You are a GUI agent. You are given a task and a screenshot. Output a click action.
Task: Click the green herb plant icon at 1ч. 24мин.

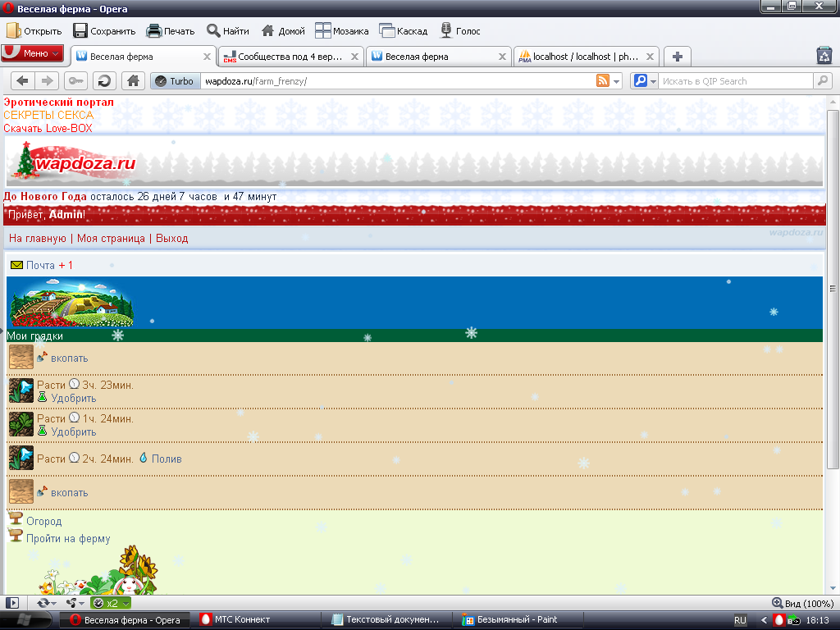coord(21,425)
